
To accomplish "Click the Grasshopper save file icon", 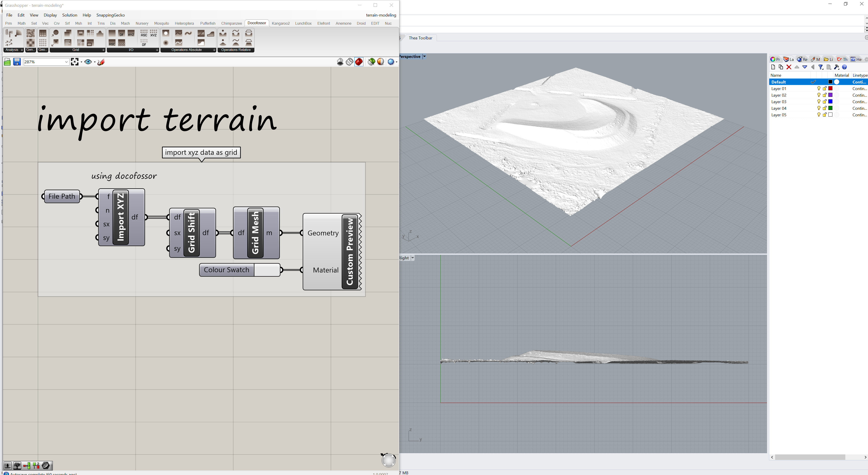I will 17,62.
